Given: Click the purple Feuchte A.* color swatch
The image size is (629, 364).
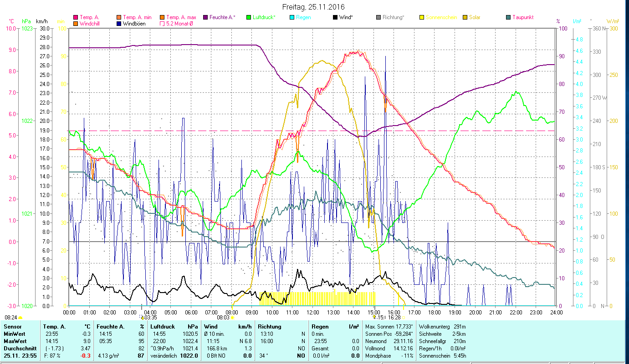Looking at the screenshot, I should (205, 17).
